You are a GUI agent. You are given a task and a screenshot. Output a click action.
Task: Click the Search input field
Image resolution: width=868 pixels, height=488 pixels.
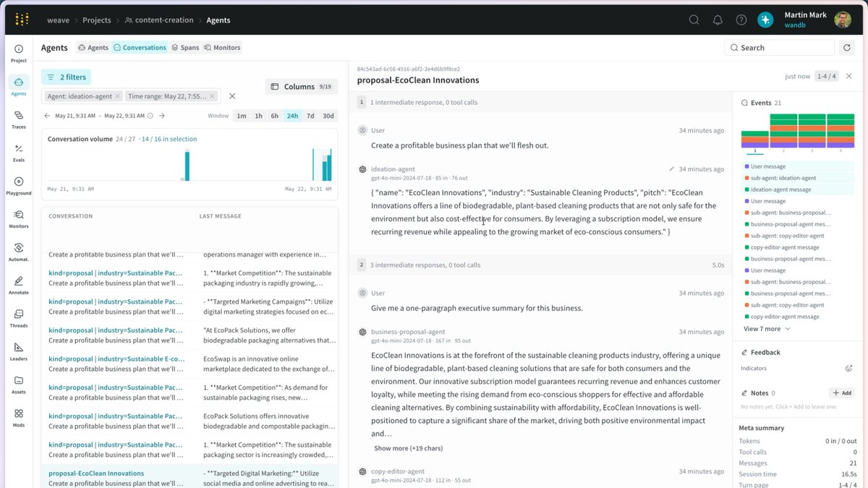click(780, 48)
